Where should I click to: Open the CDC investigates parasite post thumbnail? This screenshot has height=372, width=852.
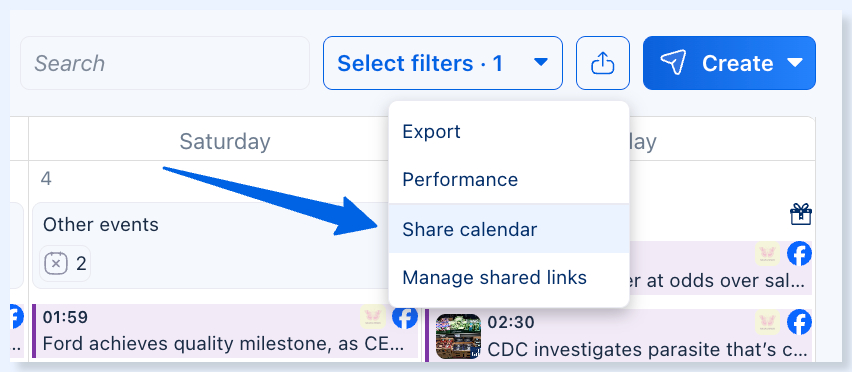pyautogui.click(x=458, y=337)
